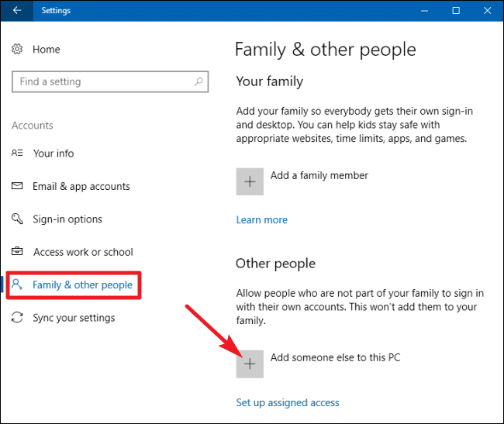
Task: Click the back arrow in the title bar
Action: (17, 10)
